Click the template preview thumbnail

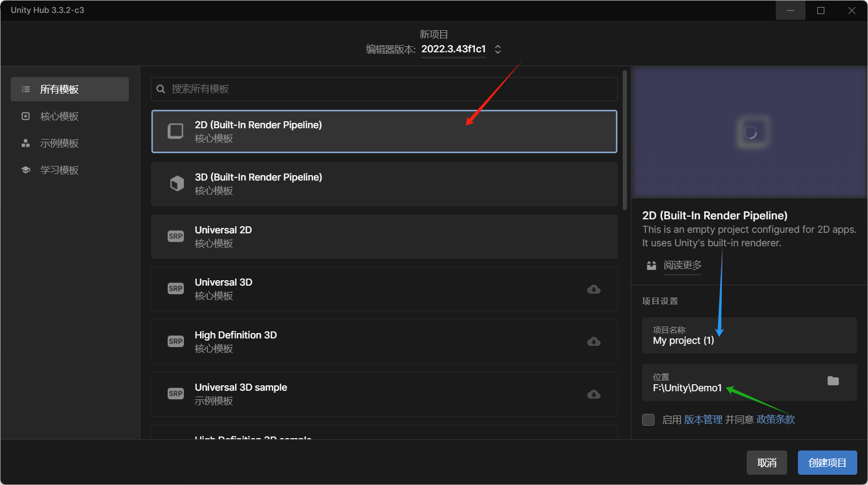749,132
